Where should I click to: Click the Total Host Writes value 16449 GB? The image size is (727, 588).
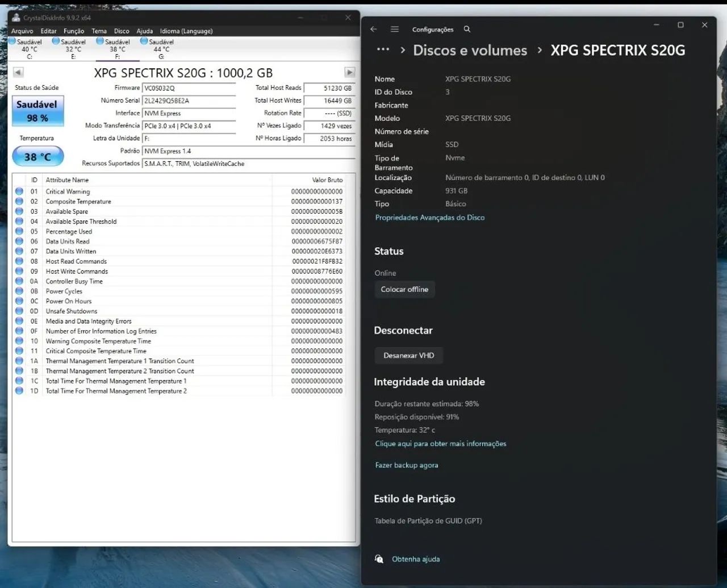[x=329, y=101]
